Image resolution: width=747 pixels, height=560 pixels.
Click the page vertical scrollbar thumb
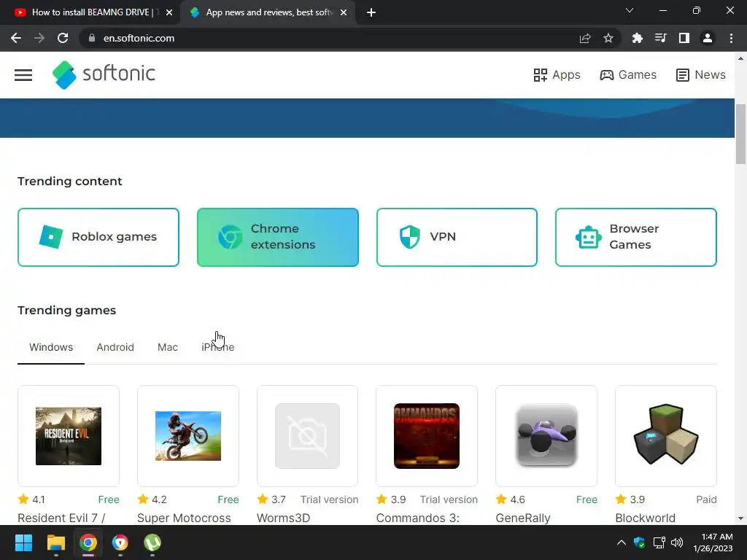point(741,134)
